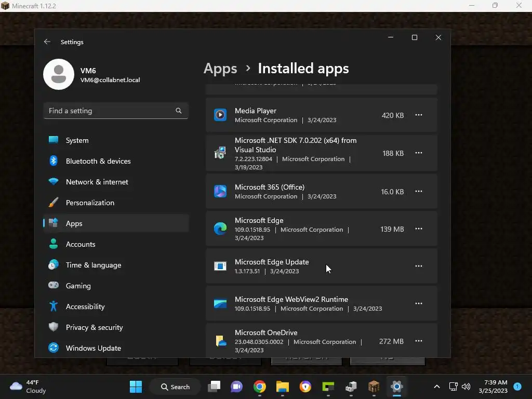Click the Network wifi icon in sidebar

pyautogui.click(x=54, y=181)
